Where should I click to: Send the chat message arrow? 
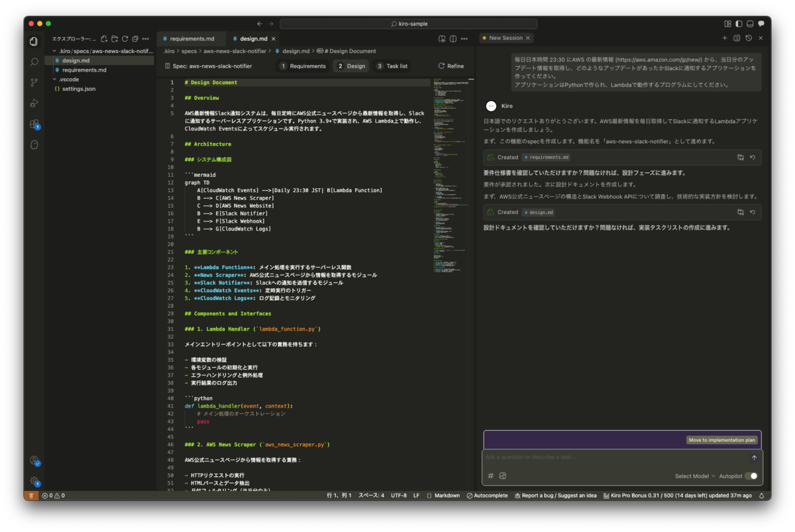[754, 458]
